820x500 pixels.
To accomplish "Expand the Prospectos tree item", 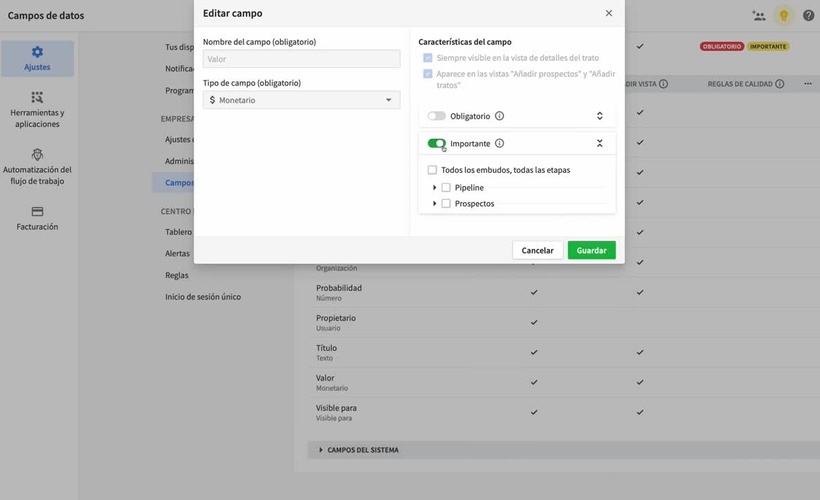I will (x=435, y=203).
